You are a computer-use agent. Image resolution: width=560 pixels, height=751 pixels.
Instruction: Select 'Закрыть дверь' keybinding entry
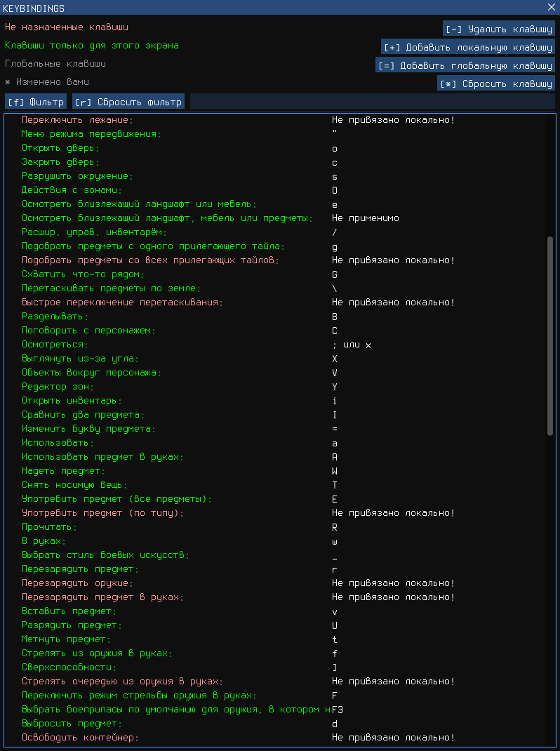click(x=60, y=162)
